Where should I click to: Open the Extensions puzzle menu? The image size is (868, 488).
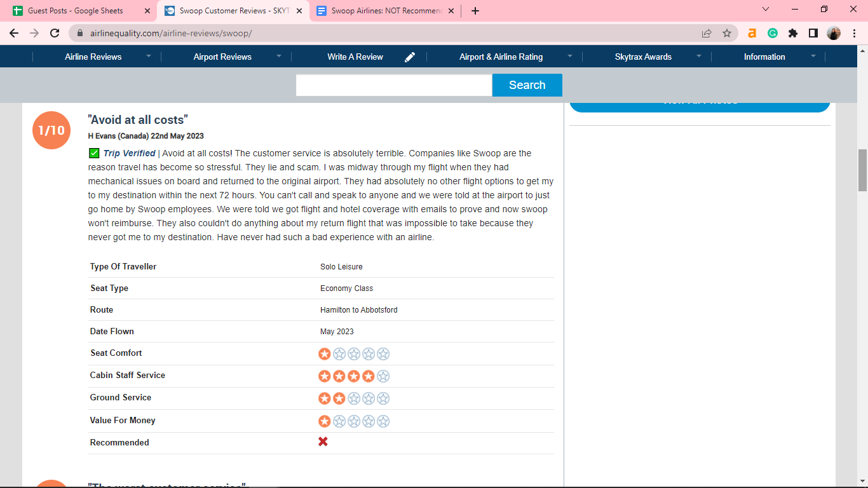(x=793, y=33)
